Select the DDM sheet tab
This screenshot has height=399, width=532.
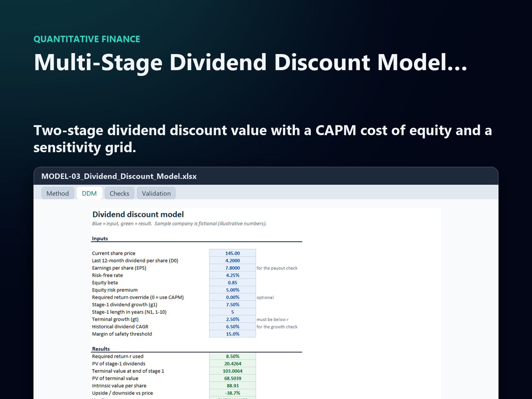89,193
